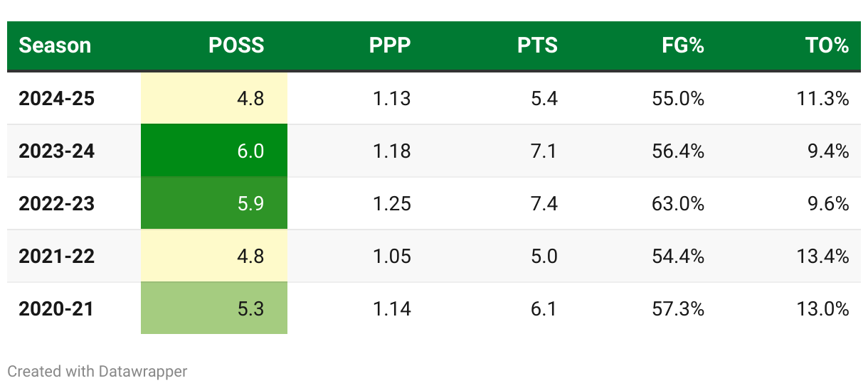Select the 2020-21 season row label

(56, 308)
